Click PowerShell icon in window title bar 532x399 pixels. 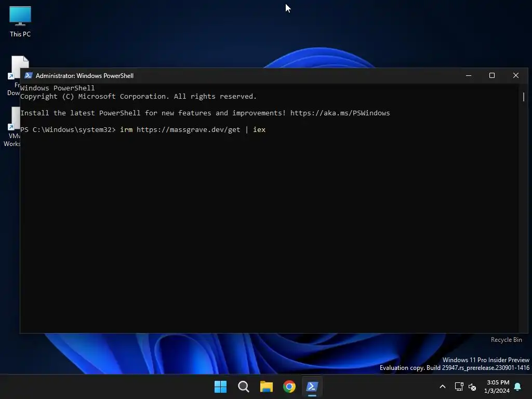click(29, 75)
